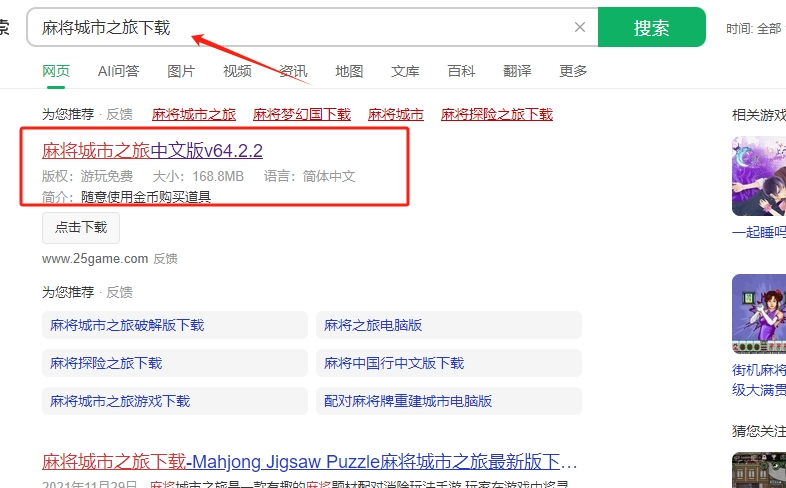Select suggestion 麻将中国行中文版下载
Screen dimensions: 786x488
point(449,363)
